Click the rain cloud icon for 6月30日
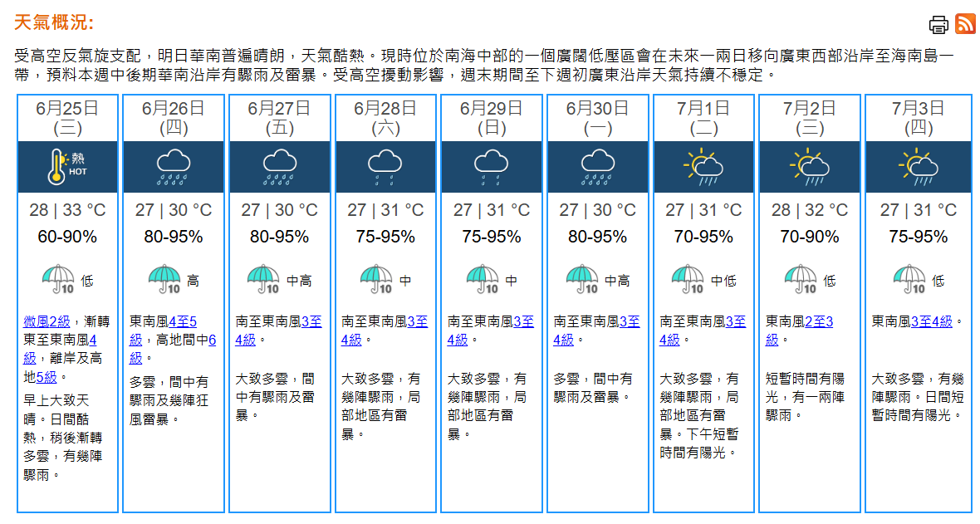This screenshot has height=524, width=980. [x=597, y=166]
